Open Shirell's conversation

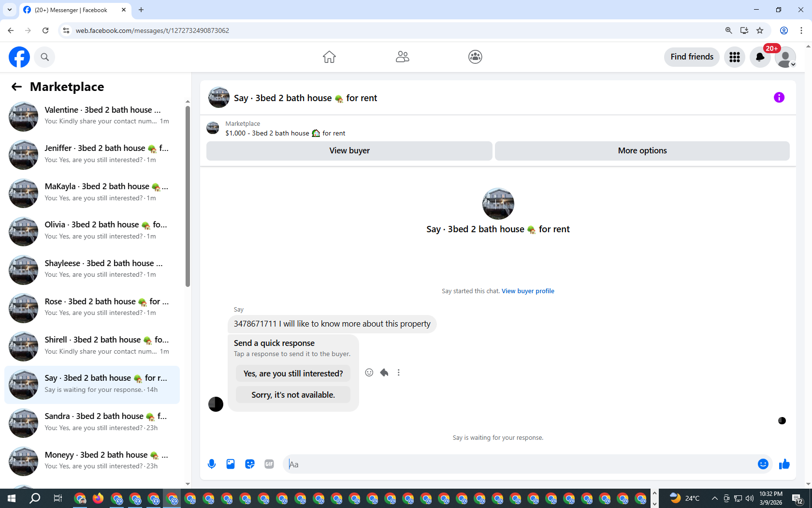(x=92, y=346)
